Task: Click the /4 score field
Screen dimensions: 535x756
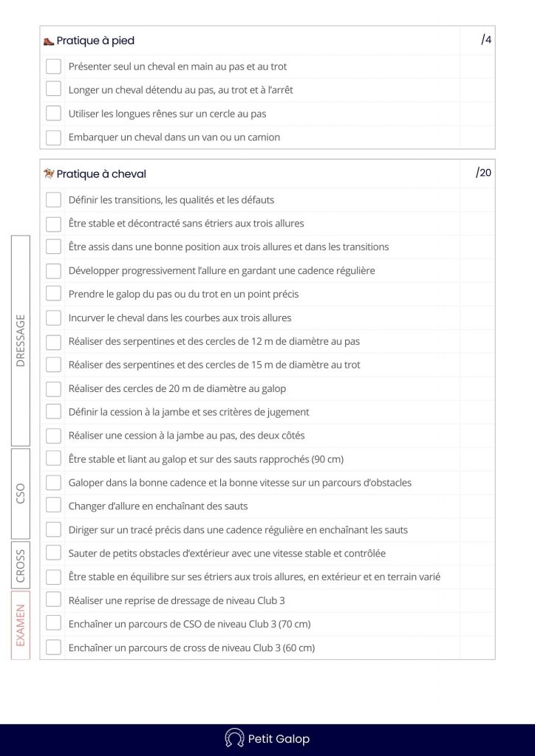Action: coord(486,40)
